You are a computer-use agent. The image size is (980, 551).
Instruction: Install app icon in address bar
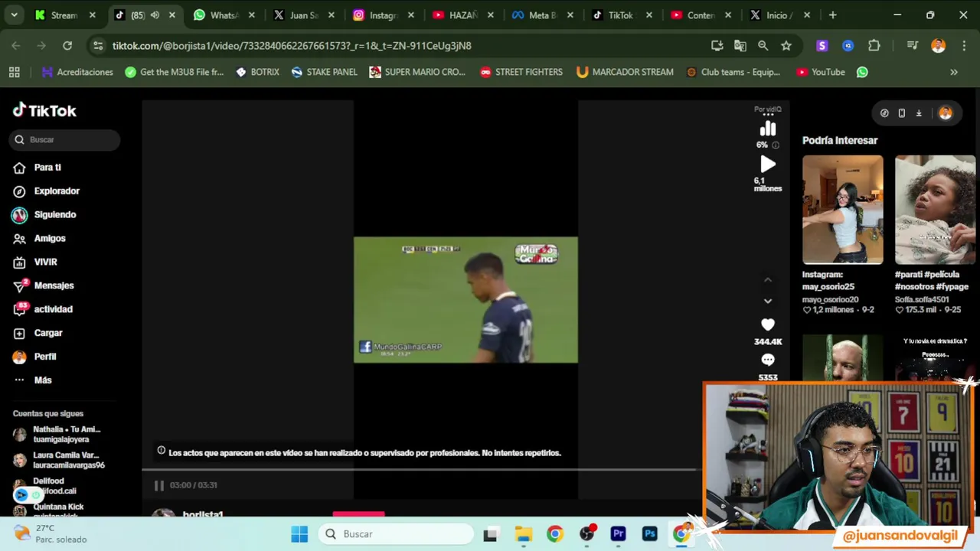[717, 46]
